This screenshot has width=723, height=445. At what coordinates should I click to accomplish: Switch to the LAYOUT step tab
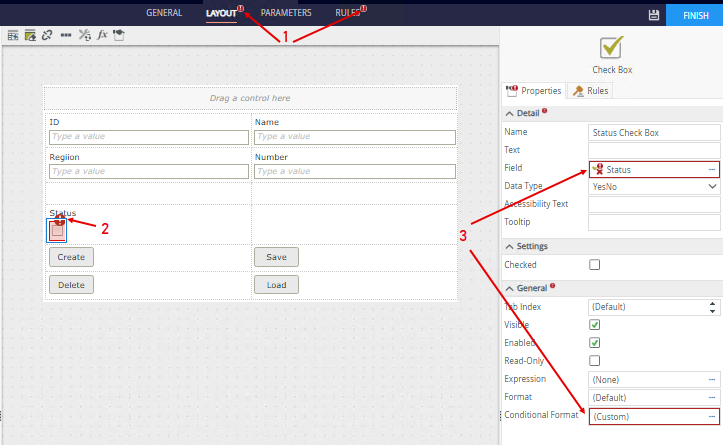pos(221,13)
